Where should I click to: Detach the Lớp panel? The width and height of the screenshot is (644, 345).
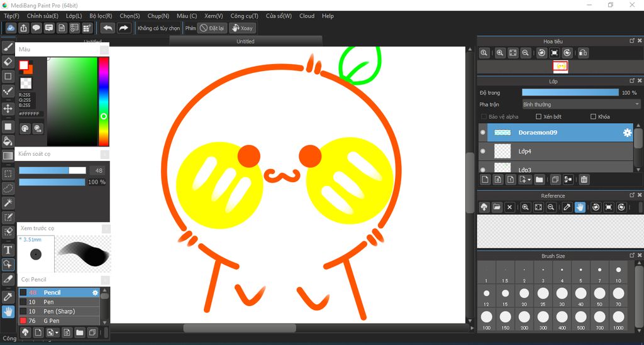point(632,81)
